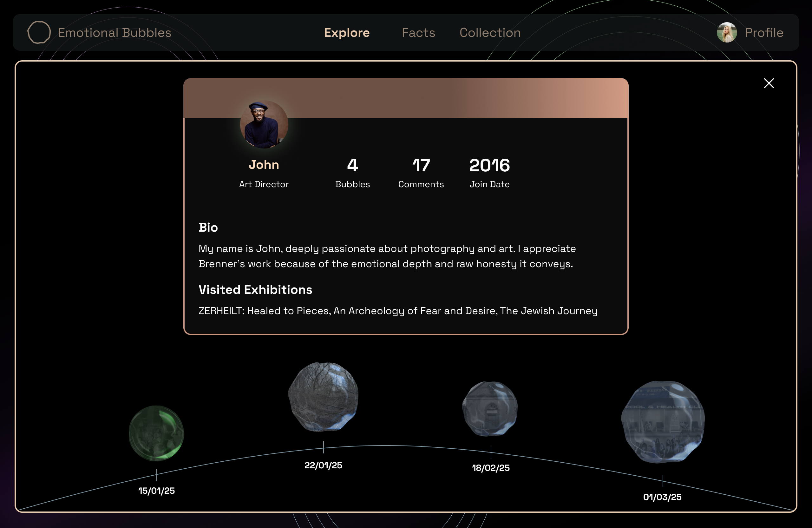This screenshot has width=812, height=528.
Task: Click the Emotional Bubbles brand text
Action: tap(115, 33)
